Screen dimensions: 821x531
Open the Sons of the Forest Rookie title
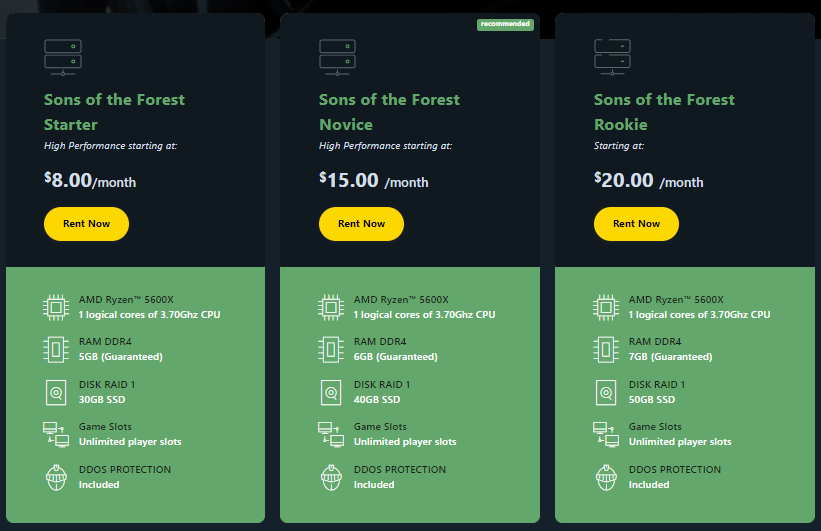point(664,112)
